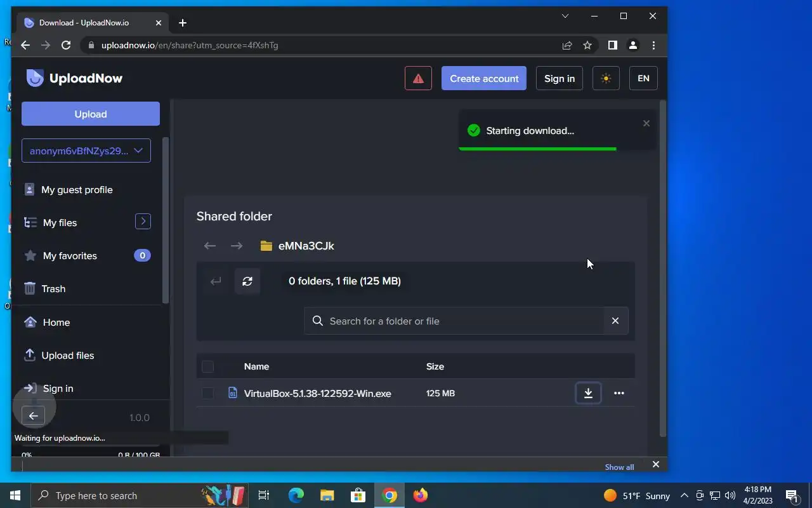Show hidden system tray icons
The width and height of the screenshot is (812, 508).
(x=684, y=495)
